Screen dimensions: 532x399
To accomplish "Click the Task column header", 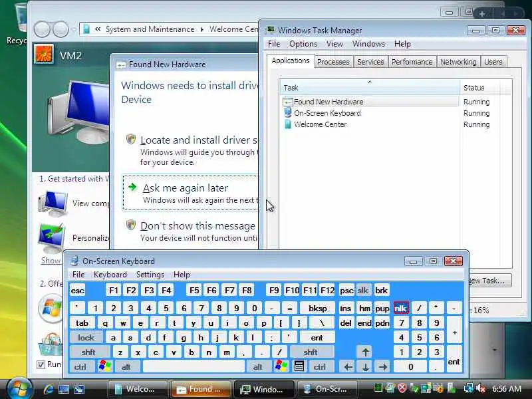I will [370, 88].
